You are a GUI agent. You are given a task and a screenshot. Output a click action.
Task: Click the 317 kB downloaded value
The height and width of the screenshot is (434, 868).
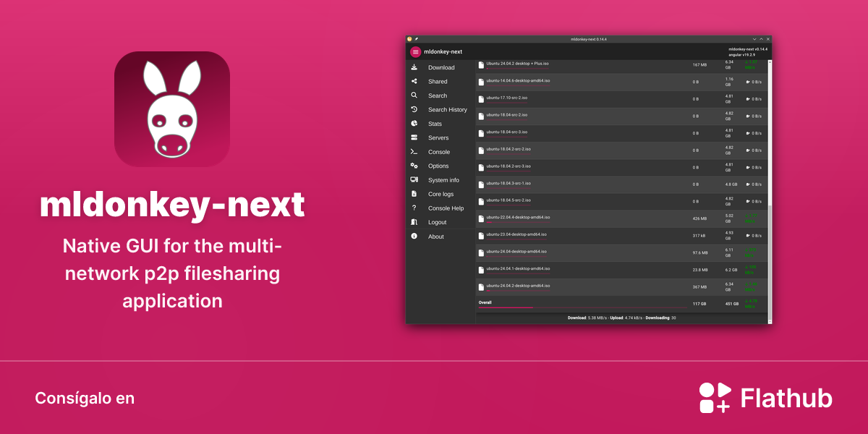click(x=699, y=235)
